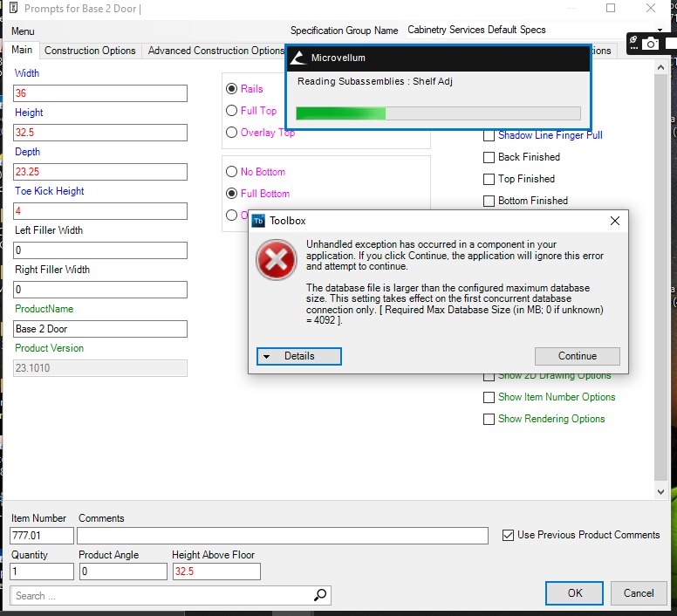Click the Product Angle field

(x=124, y=572)
